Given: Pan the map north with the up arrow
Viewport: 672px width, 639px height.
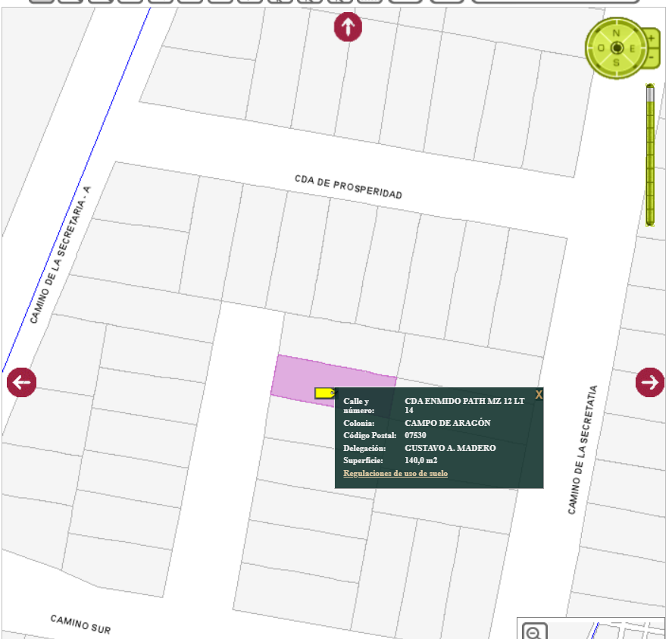Looking at the screenshot, I should pyautogui.click(x=348, y=27).
